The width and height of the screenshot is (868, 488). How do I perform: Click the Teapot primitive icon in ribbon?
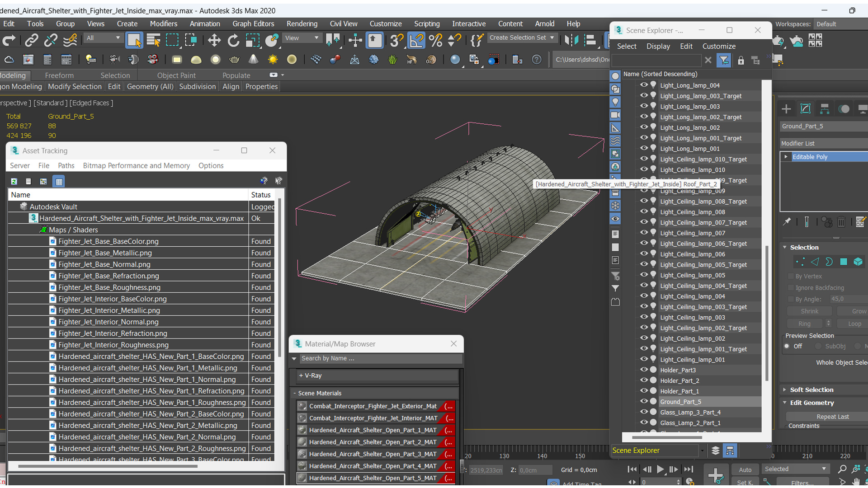(234, 60)
